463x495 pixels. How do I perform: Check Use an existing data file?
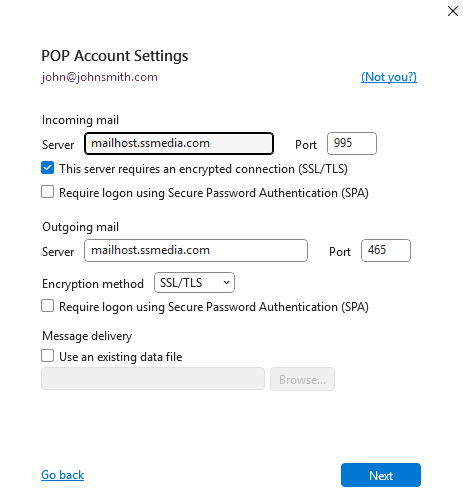(47, 356)
